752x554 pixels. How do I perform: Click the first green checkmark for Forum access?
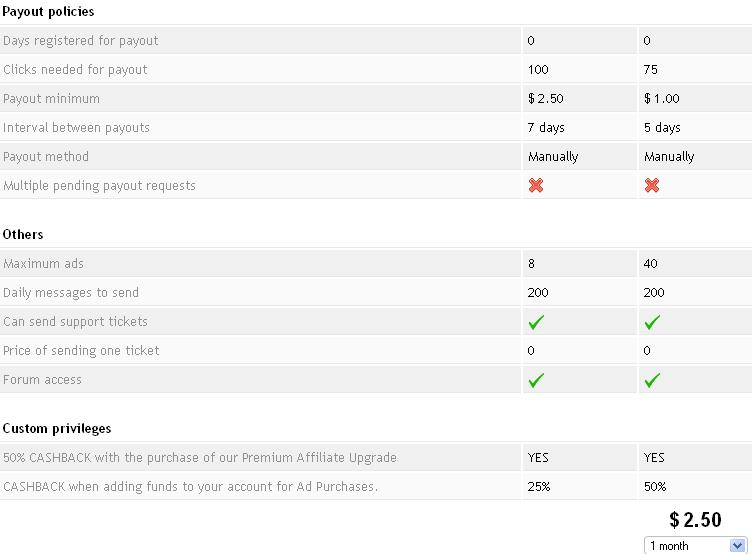click(536, 380)
